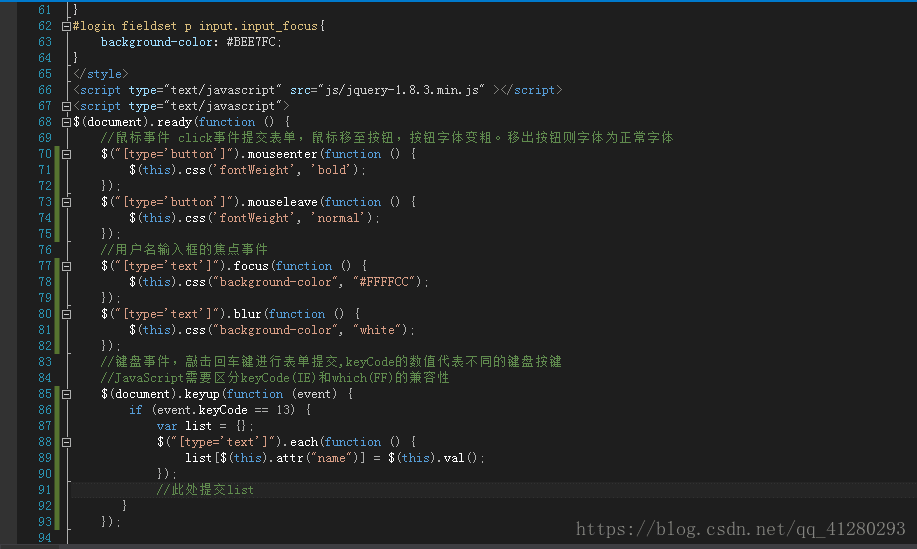The image size is (917, 549).
Task: Click the 'bold' string on line 71
Action: pos(332,170)
